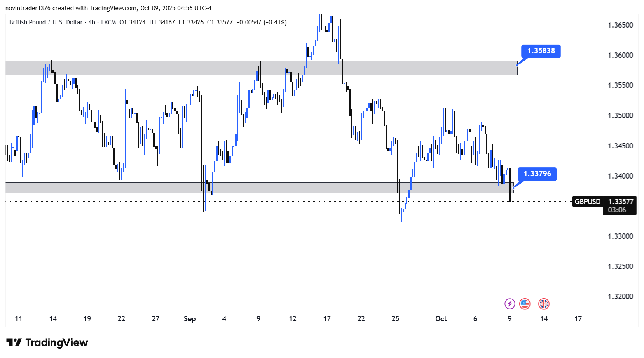Open the UK flag economic event icon
Viewport: 644px width, 358px height.
(x=544, y=304)
